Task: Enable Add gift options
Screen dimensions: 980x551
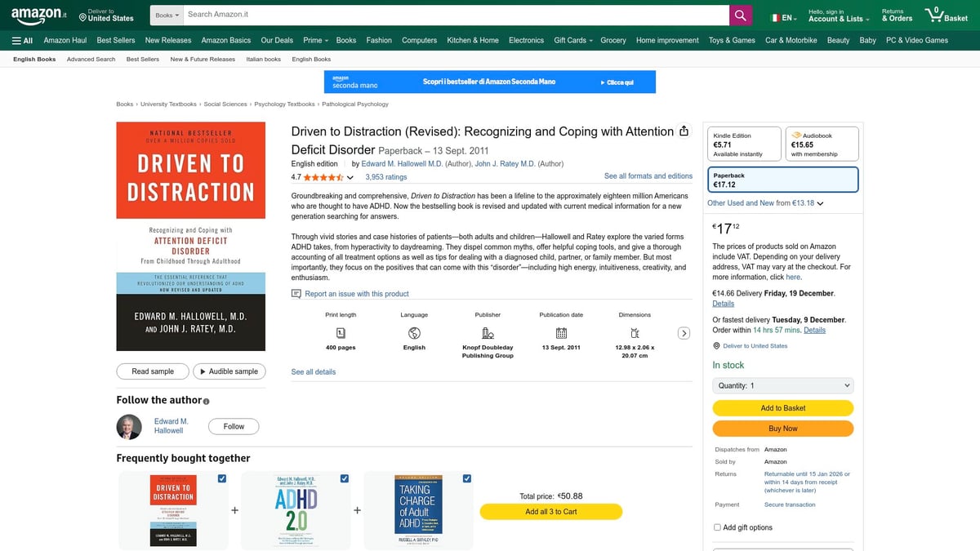Action: [x=716, y=527]
